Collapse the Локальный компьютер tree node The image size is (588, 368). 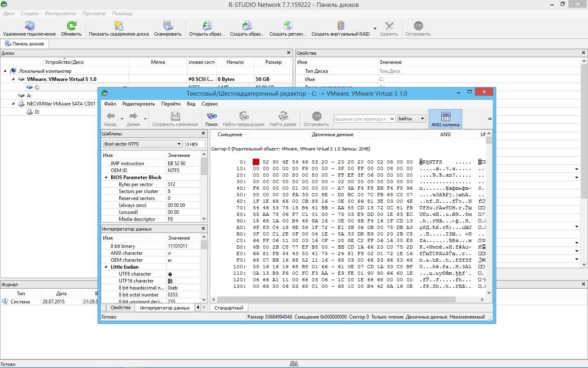tap(5, 71)
